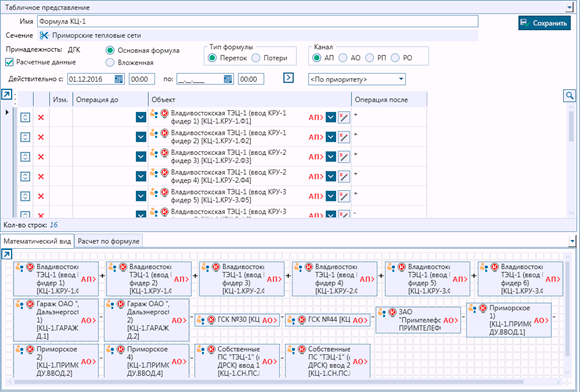Click the scissors icon beside Приморские тепловые сети
580x392 pixels.
click(x=44, y=36)
